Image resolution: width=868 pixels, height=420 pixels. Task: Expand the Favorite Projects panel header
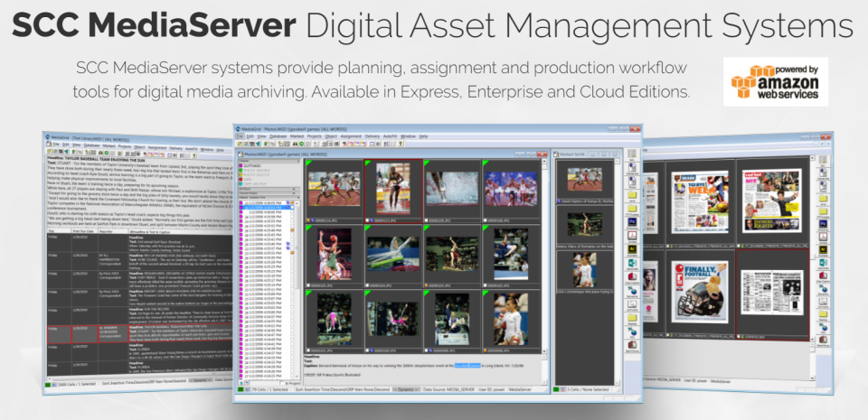[x=269, y=193]
